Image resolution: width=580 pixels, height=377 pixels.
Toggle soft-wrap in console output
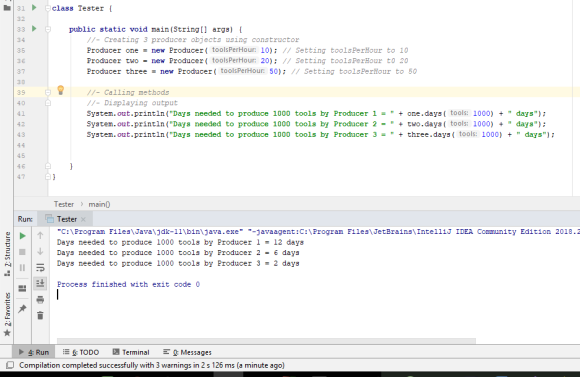(x=40, y=267)
